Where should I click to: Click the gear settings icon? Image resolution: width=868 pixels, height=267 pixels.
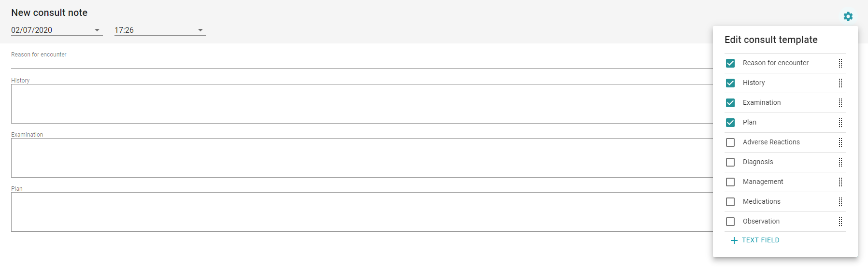[848, 16]
